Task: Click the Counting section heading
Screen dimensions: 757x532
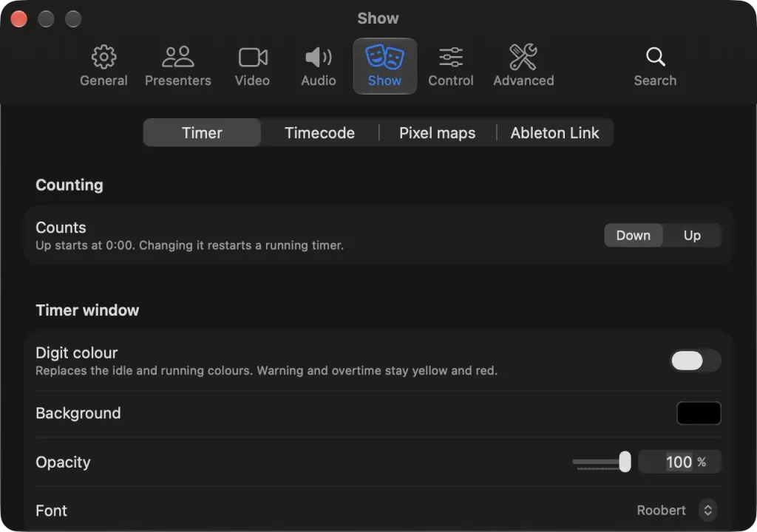Action: [x=69, y=185]
